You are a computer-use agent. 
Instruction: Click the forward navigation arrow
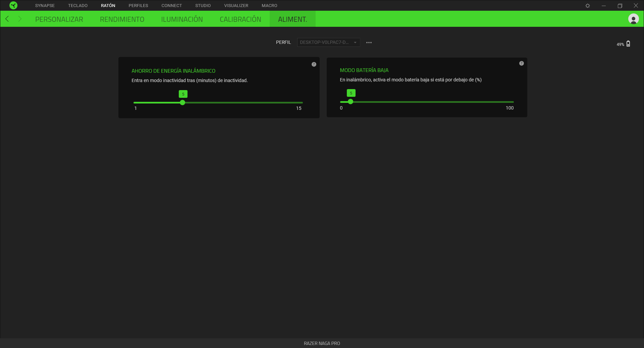coord(20,19)
